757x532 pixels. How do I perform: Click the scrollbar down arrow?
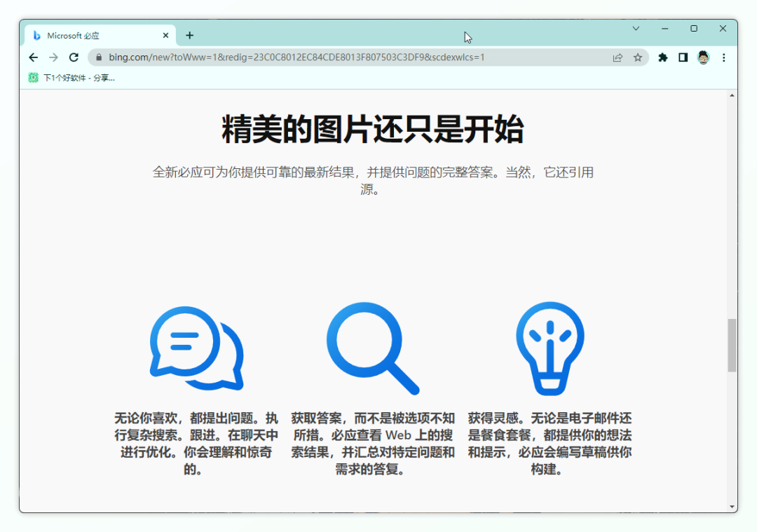coord(732,506)
